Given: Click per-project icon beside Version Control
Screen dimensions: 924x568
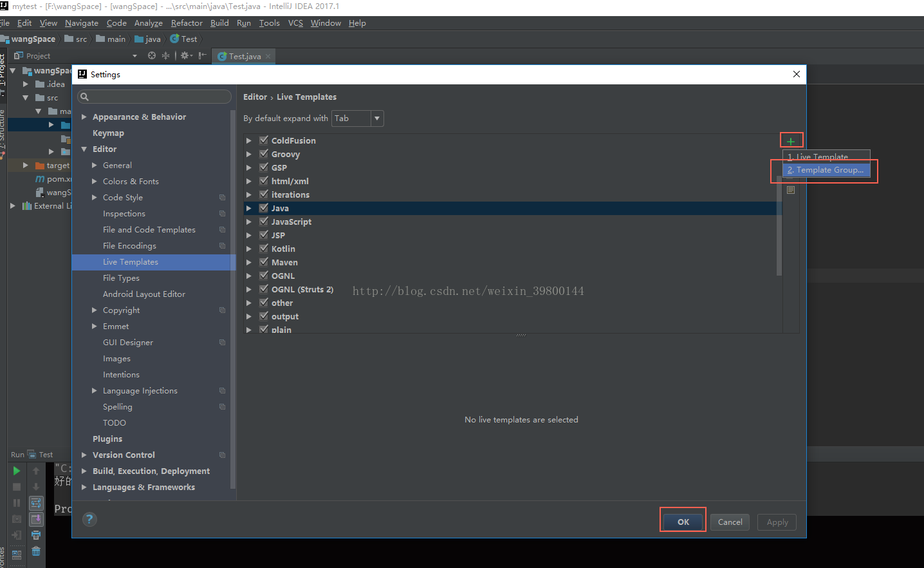Looking at the screenshot, I should click(x=222, y=455).
